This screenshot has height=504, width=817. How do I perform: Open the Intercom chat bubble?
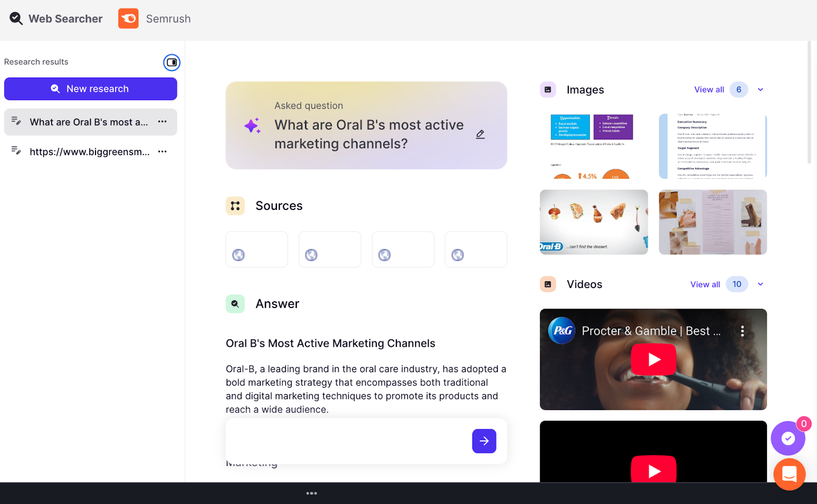(789, 474)
